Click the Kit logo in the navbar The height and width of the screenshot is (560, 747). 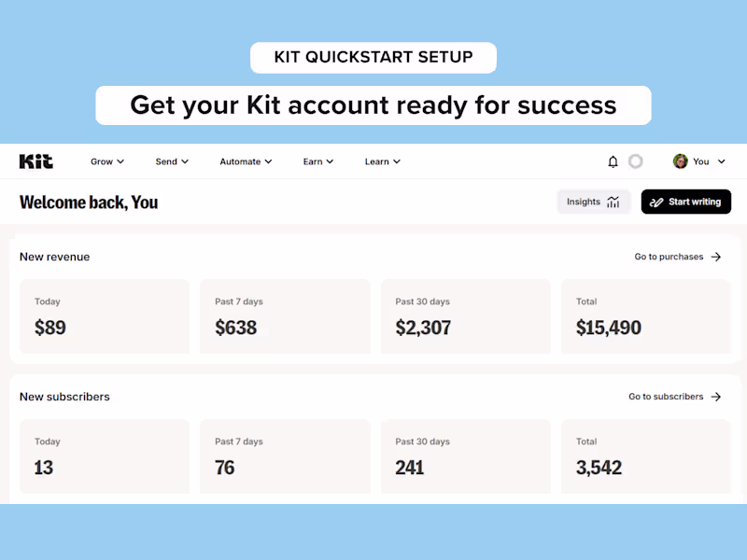[35, 161]
